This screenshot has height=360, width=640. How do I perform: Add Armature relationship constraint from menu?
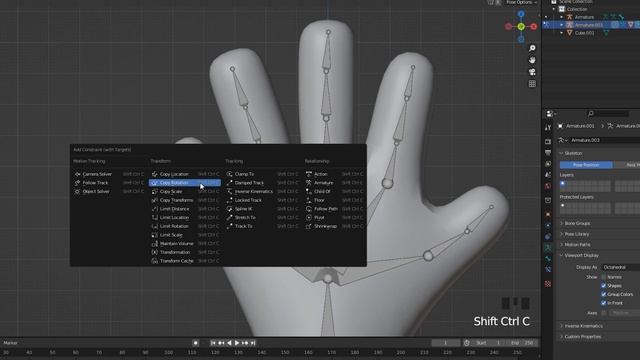[334, 183]
